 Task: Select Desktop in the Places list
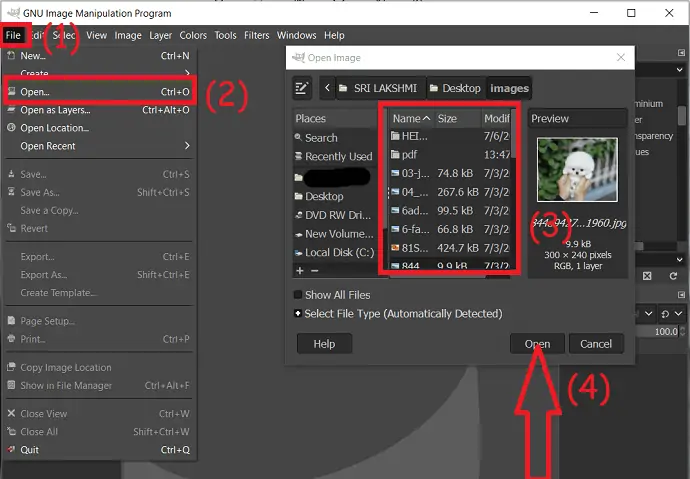(335, 197)
